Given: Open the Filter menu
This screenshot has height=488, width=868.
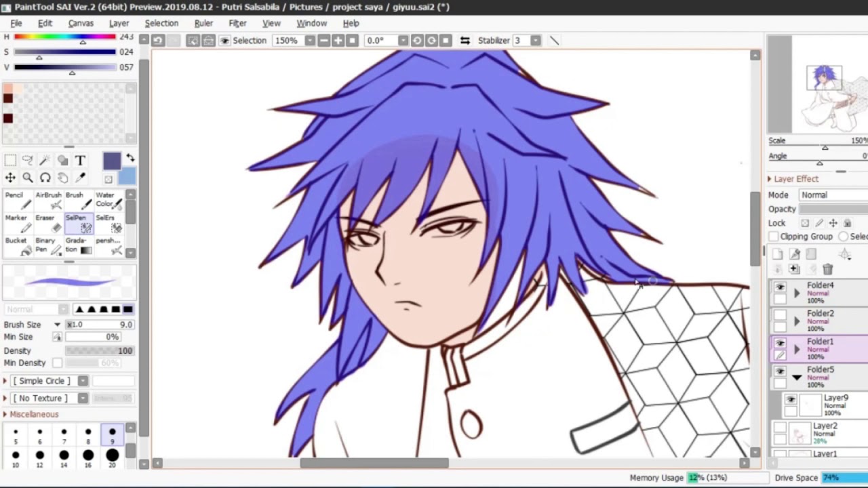Looking at the screenshot, I should pos(237,23).
